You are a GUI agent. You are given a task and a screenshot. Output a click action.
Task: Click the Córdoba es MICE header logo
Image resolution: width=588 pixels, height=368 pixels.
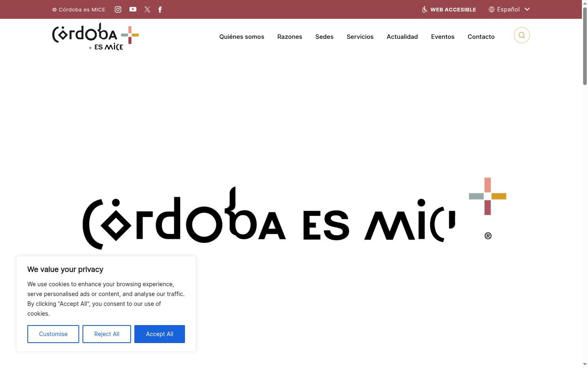click(x=96, y=37)
